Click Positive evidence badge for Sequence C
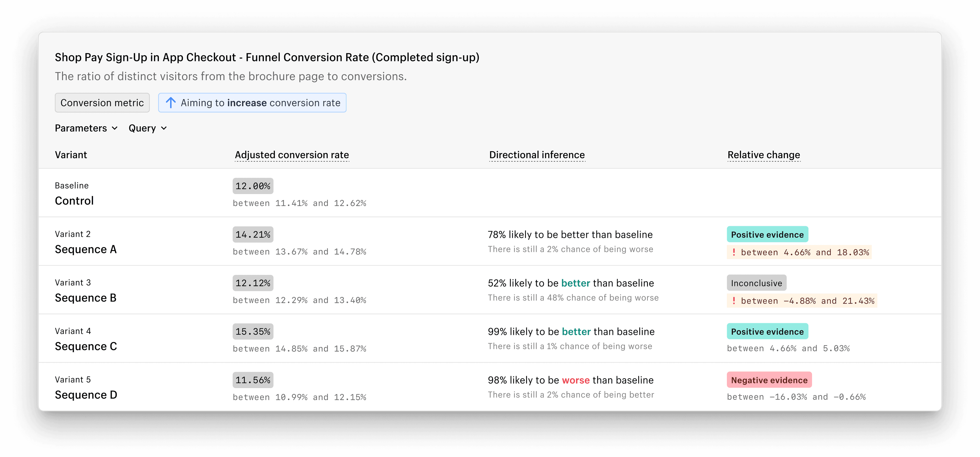The image size is (980, 457). pyautogui.click(x=767, y=331)
